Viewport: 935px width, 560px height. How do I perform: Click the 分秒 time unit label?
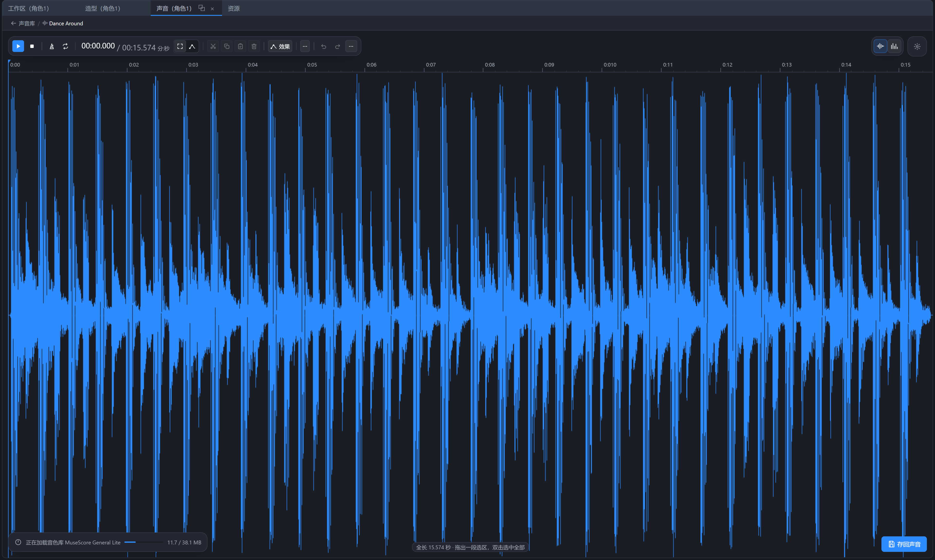(163, 48)
